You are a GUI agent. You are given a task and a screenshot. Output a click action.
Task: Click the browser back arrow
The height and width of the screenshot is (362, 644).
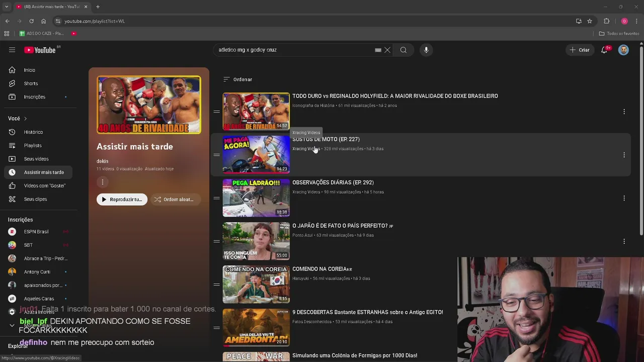[x=7, y=21]
